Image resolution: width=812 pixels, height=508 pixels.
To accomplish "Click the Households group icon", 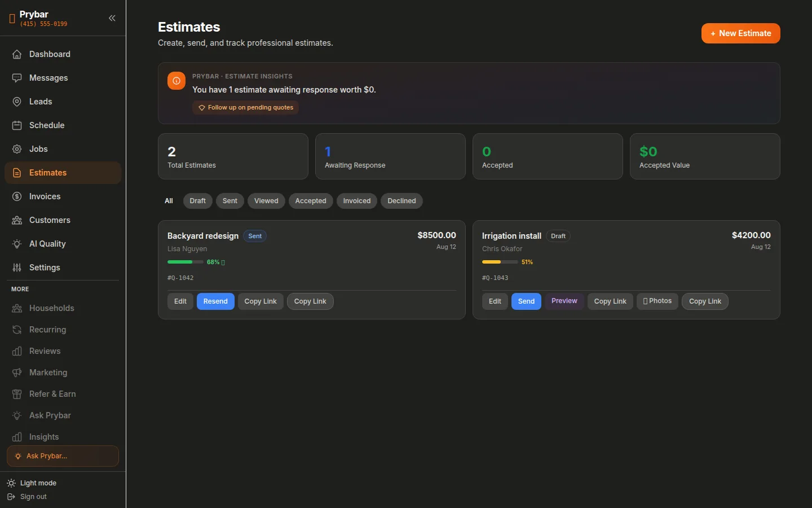I will click(x=17, y=308).
